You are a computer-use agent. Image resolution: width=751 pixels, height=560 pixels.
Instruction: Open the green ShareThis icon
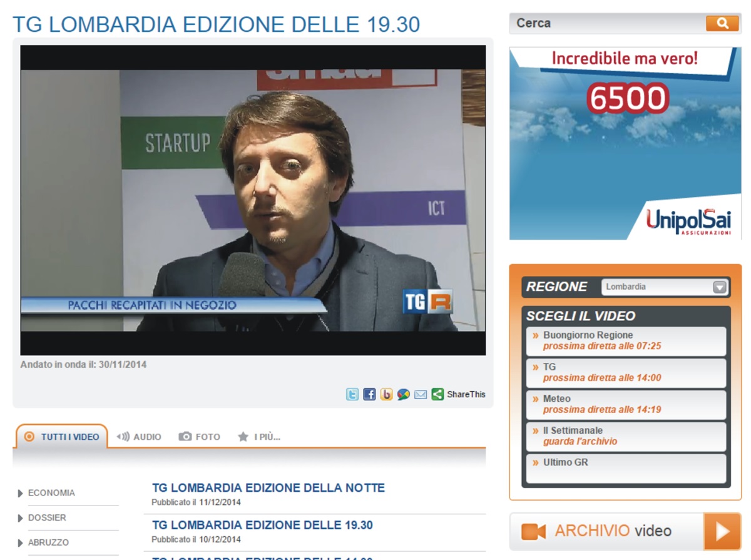point(437,394)
